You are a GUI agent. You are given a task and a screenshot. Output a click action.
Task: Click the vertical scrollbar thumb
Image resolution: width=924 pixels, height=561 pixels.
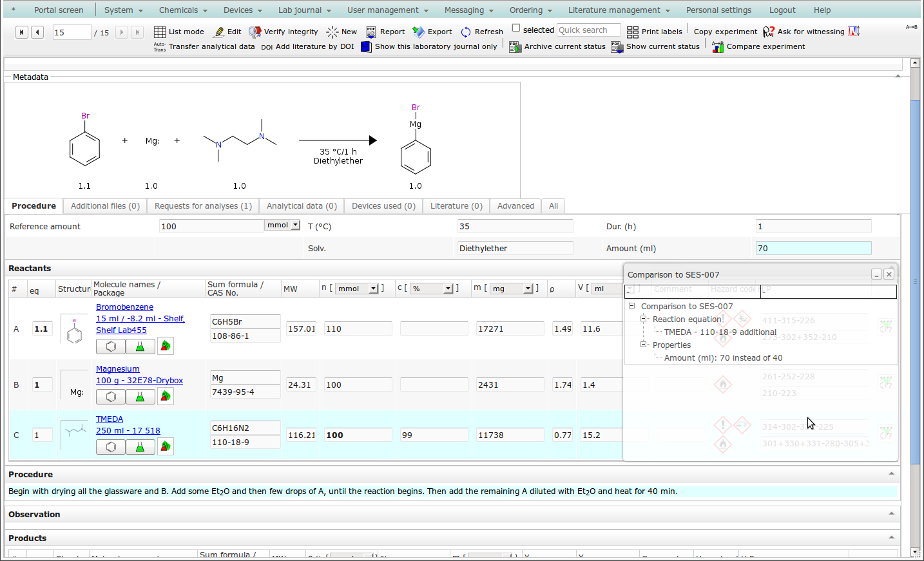point(915,282)
